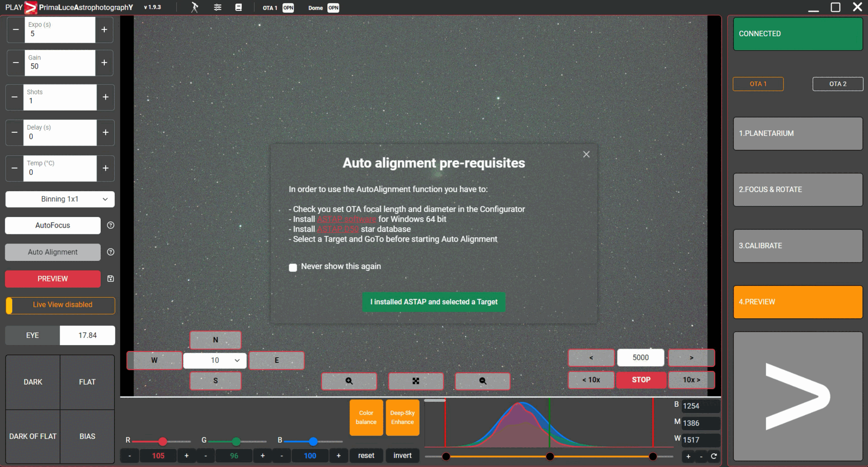Screen dimensions: 868x467
Task: Toggle the OTA 1 OPN cover indicator
Action: coord(288,8)
